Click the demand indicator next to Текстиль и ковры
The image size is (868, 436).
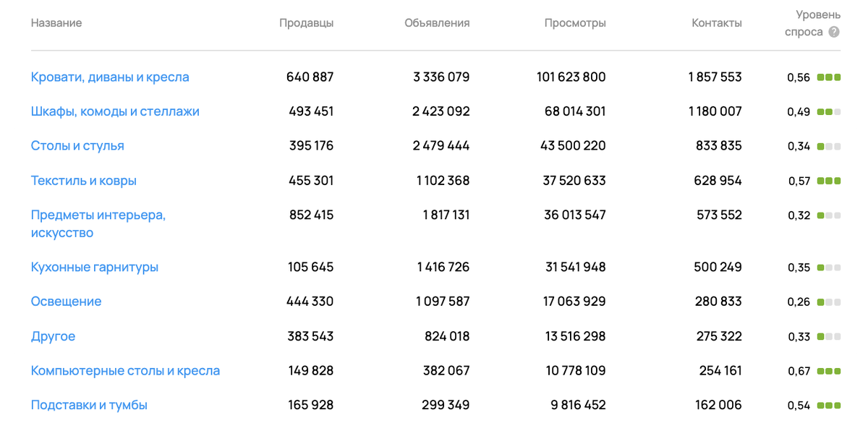[830, 181]
